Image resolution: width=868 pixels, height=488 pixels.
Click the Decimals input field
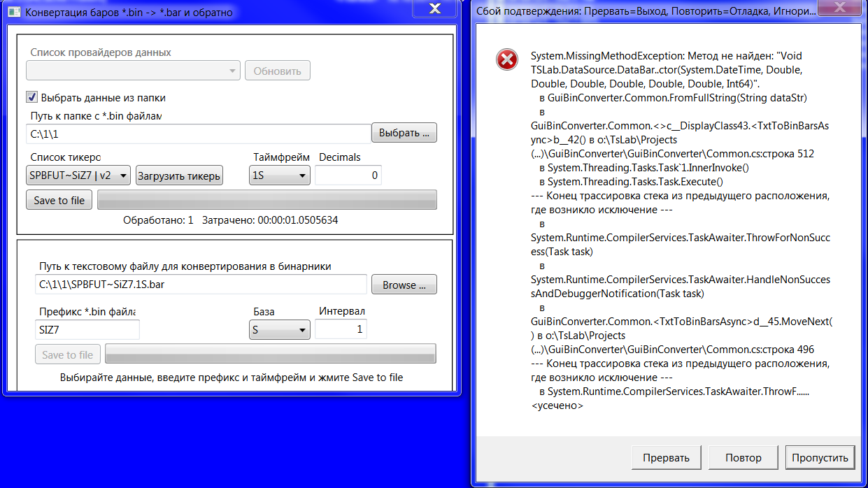(348, 175)
